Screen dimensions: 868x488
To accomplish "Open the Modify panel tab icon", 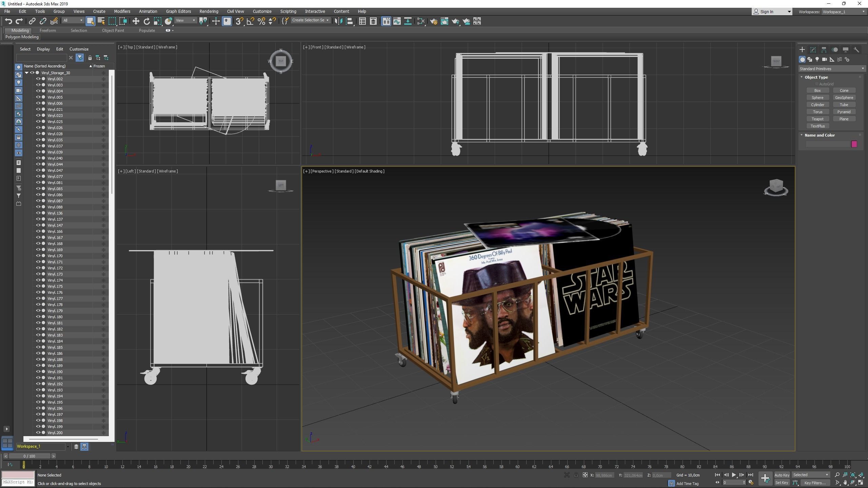I will (813, 49).
